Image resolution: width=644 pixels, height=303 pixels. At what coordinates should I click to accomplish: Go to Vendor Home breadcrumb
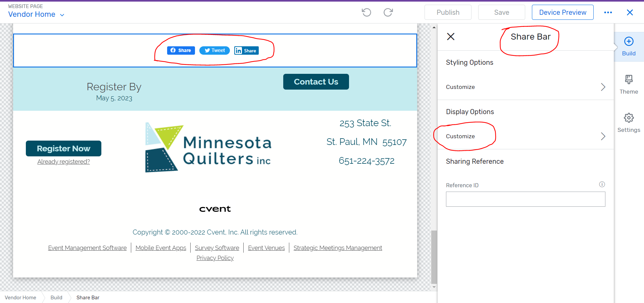point(20,298)
